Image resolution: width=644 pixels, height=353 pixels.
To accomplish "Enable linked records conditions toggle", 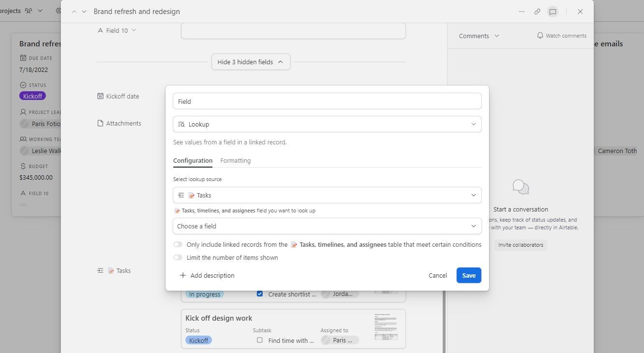I will coord(178,244).
